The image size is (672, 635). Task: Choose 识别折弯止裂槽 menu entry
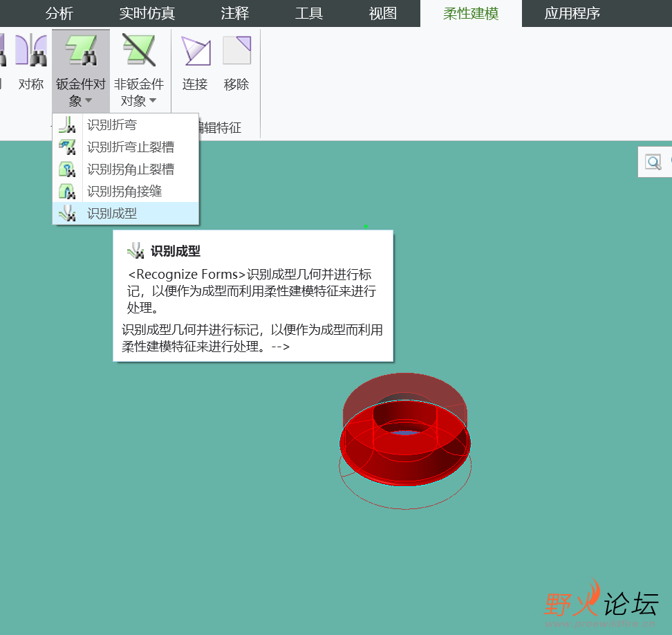[x=126, y=147]
